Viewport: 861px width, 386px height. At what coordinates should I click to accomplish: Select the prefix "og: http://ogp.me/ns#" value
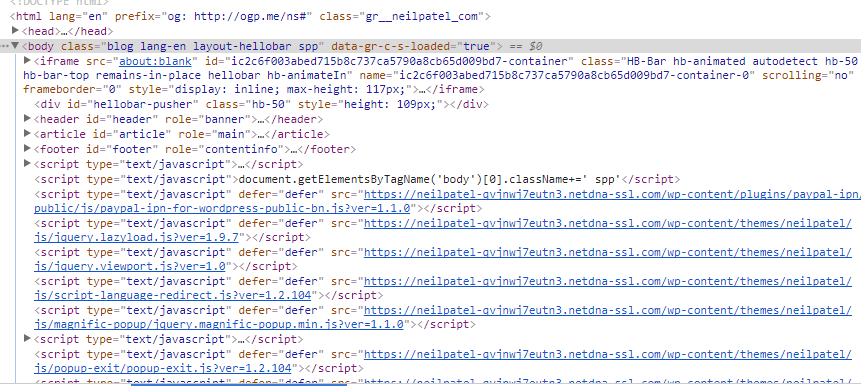[237, 16]
